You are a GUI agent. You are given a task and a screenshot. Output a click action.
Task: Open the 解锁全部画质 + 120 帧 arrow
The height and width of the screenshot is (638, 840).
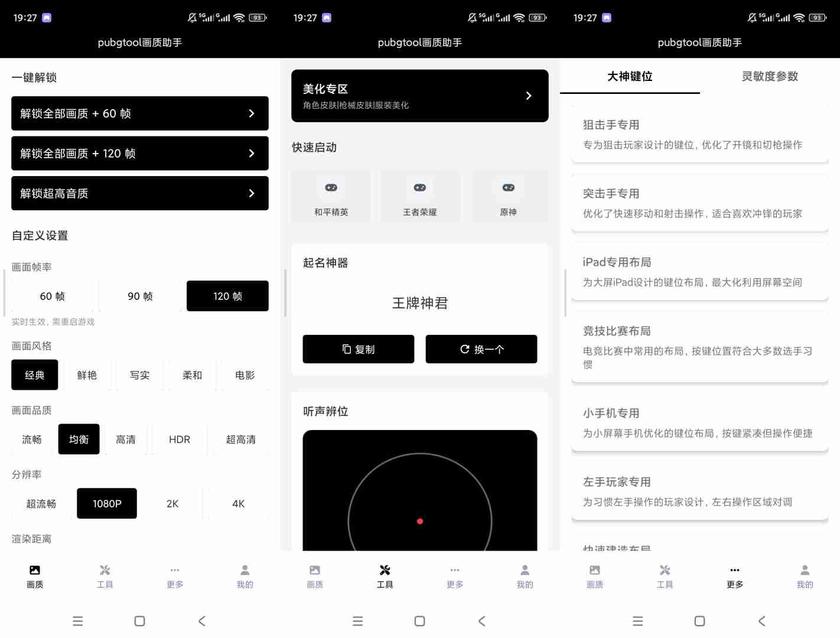[252, 154]
